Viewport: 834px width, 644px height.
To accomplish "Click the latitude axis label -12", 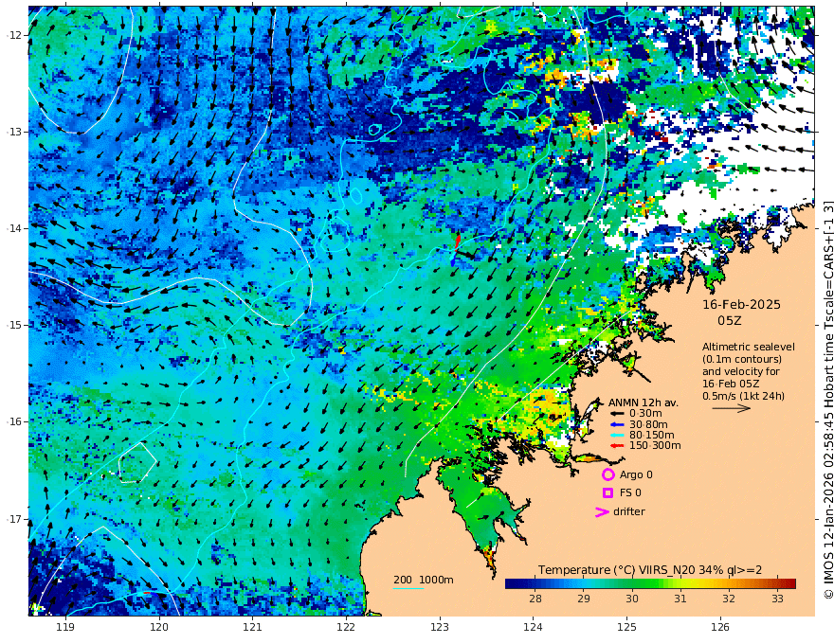I will tap(14, 35).
